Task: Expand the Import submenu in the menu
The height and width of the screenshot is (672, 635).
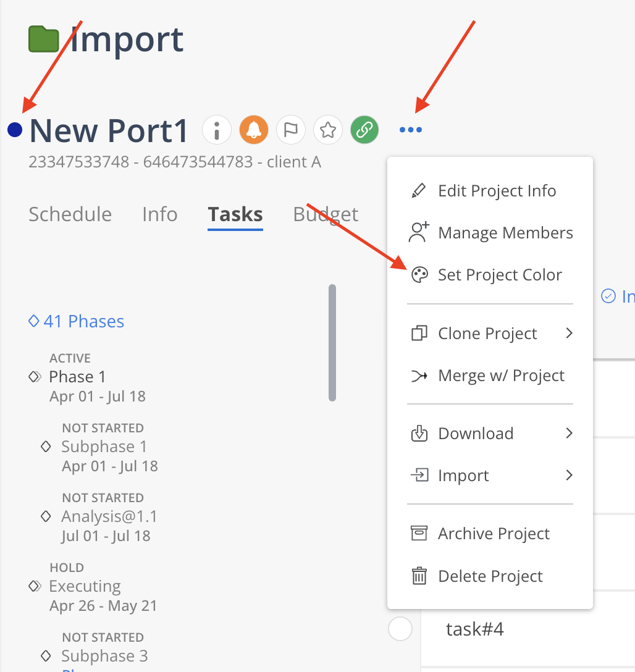Action: [569, 476]
